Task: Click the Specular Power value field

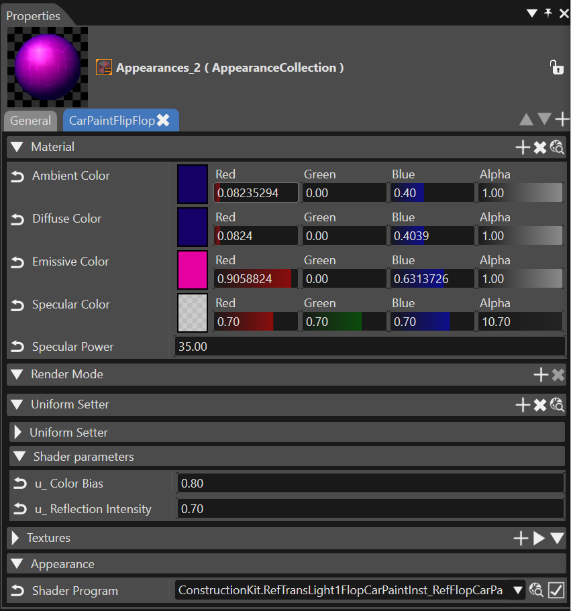Action: 369,347
